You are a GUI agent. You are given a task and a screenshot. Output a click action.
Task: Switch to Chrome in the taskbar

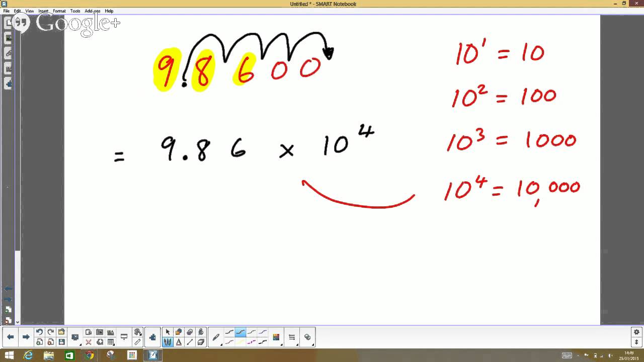point(90,355)
